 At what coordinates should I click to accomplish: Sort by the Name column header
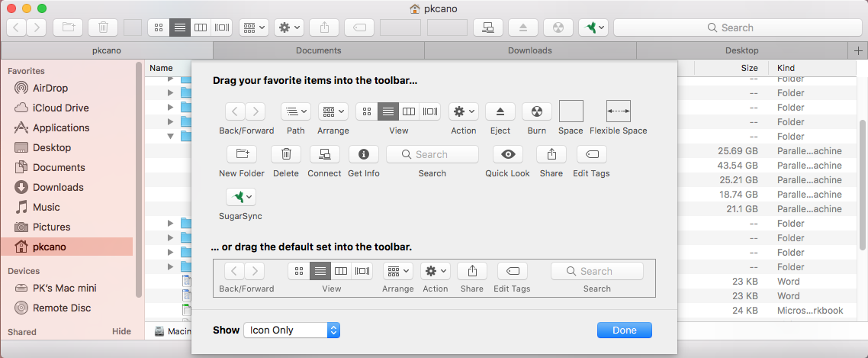point(161,68)
